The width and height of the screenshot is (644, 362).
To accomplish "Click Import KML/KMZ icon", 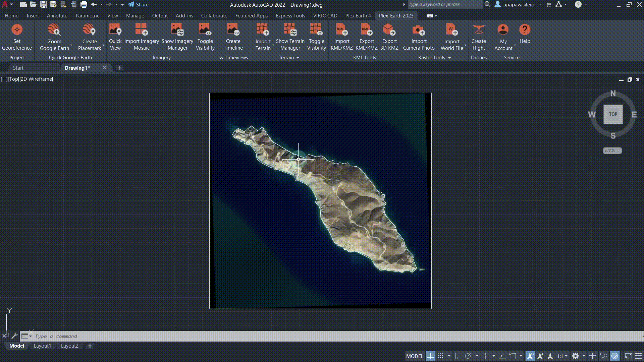I will pyautogui.click(x=341, y=30).
